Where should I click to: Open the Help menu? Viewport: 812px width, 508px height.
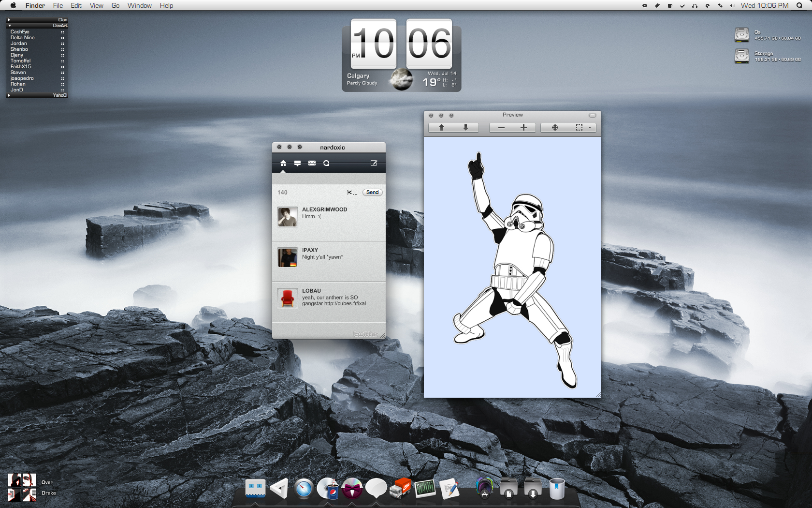click(167, 6)
